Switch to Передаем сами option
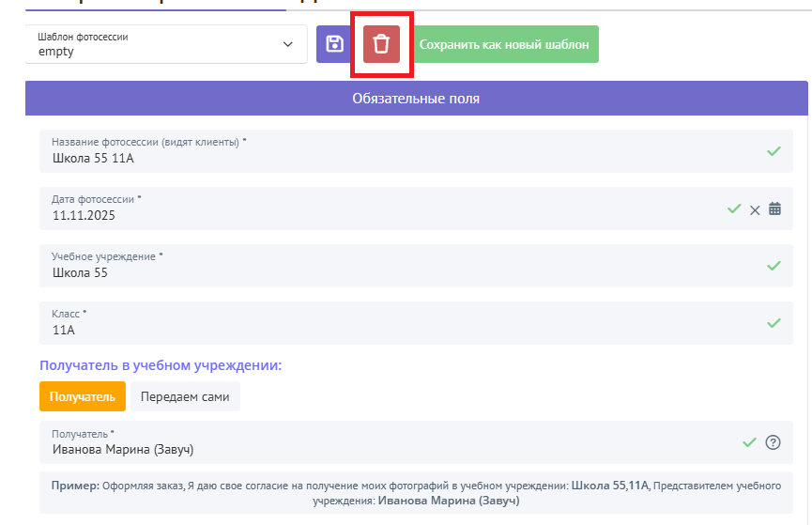Viewport: 812px width, 525px height. pyautogui.click(x=185, y=396)
